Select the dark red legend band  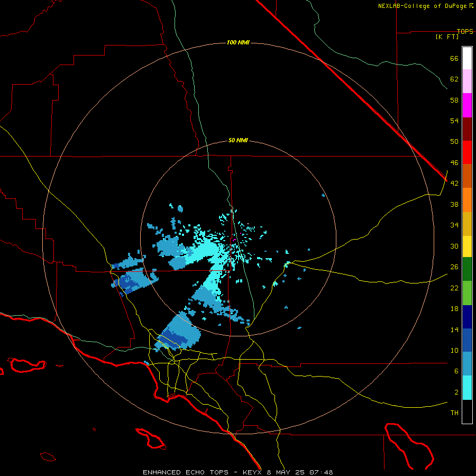[467, 129]
